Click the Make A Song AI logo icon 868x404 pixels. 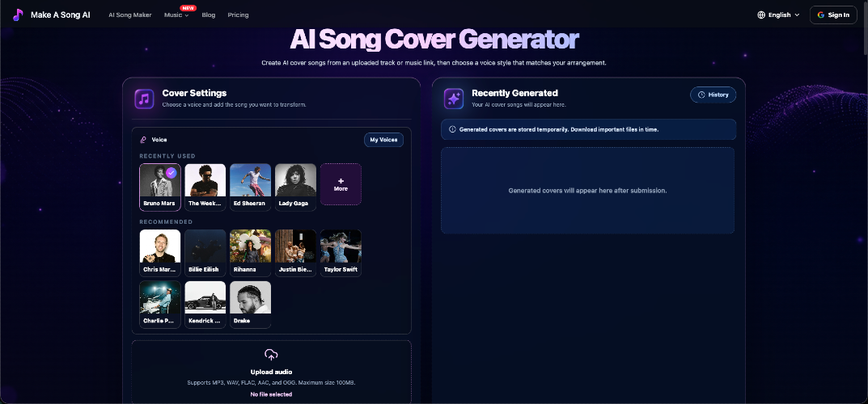(x=19, y=15)
